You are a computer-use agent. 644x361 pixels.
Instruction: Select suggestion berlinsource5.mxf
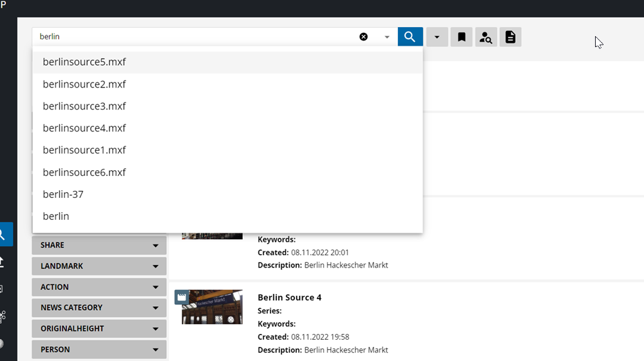pos(84,63)
